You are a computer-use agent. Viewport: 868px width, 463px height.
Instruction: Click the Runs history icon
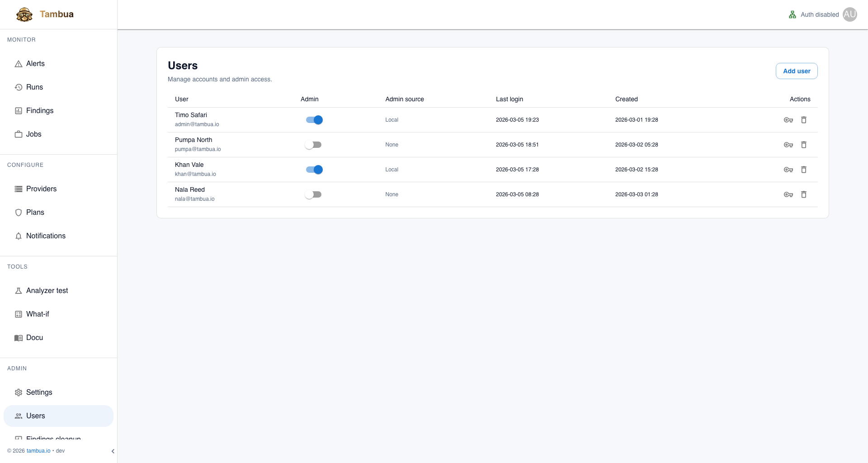point(18,87)
